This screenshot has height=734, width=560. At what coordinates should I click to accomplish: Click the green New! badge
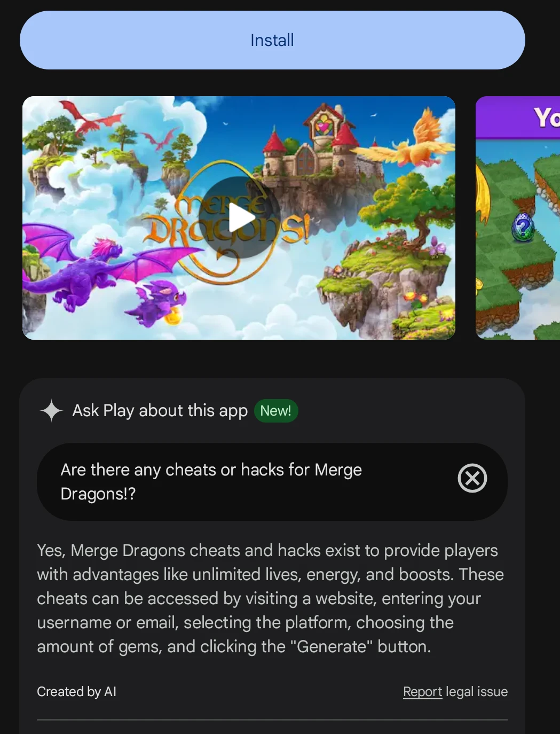(x=276, y=411)
